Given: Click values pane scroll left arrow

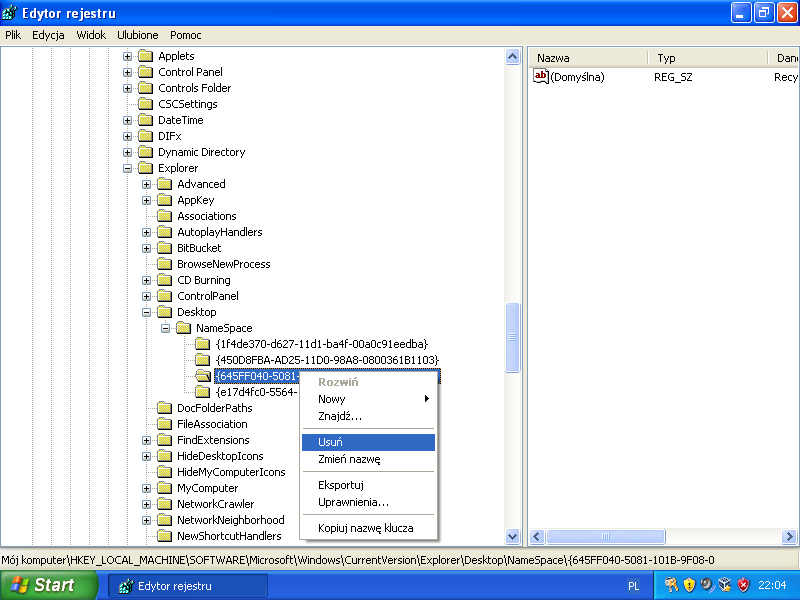Looking at the screenshot, I should pos(536,537).
